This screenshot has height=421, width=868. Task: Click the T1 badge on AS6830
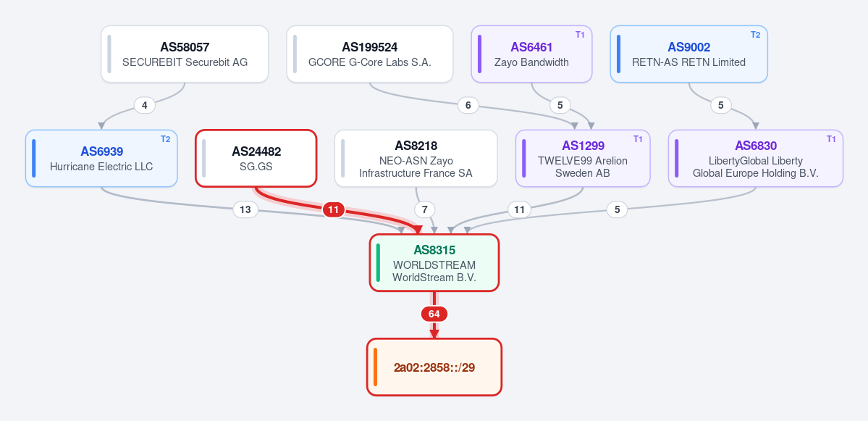point(831,138)
